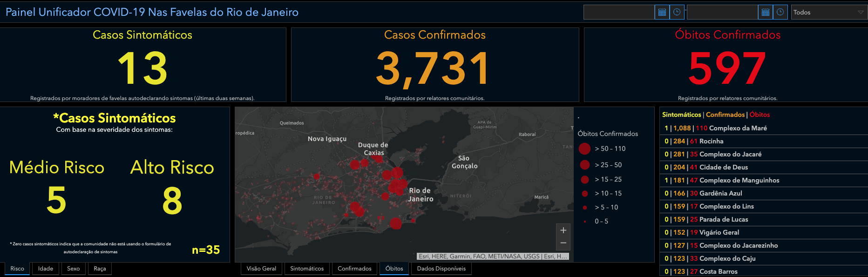The height and width of the screenshot is (277, 868).
Task: Open the end date calendar picker
Action: 765,13
